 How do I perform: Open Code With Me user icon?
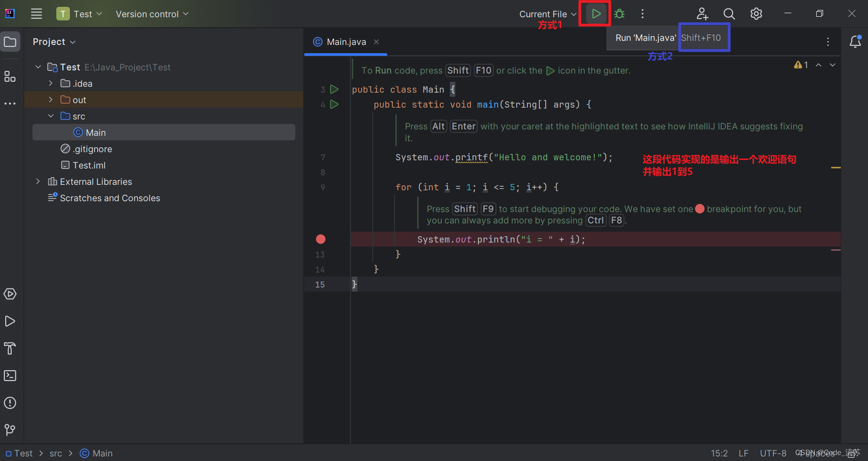point(702,14)
